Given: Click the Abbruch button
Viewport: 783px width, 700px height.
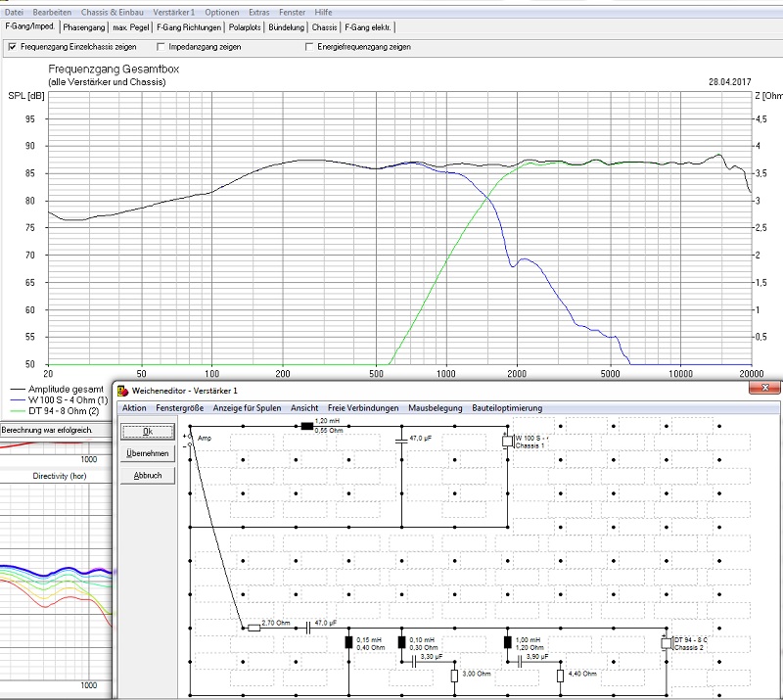Looking at the screenshot, I should 148,476.
